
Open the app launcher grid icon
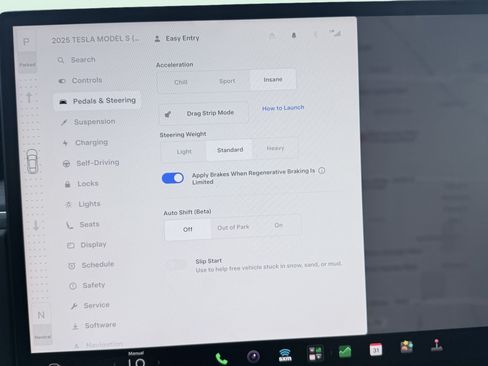(315, 353)
